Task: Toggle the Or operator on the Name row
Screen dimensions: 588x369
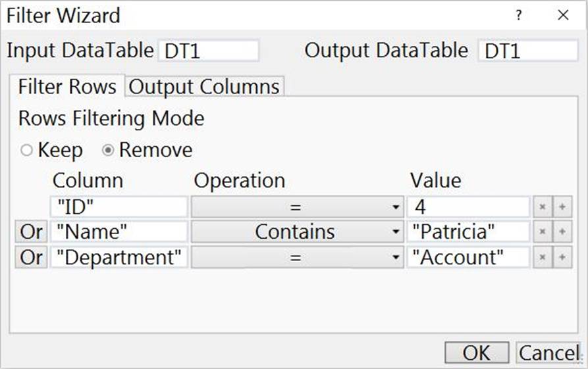Action: (x=31, y=232)
